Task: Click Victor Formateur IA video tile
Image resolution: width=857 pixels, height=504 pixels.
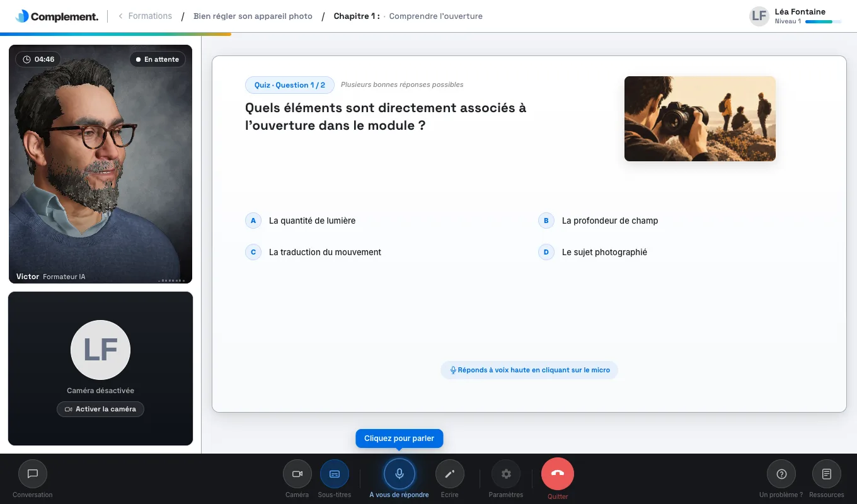Action: (100, 164)
